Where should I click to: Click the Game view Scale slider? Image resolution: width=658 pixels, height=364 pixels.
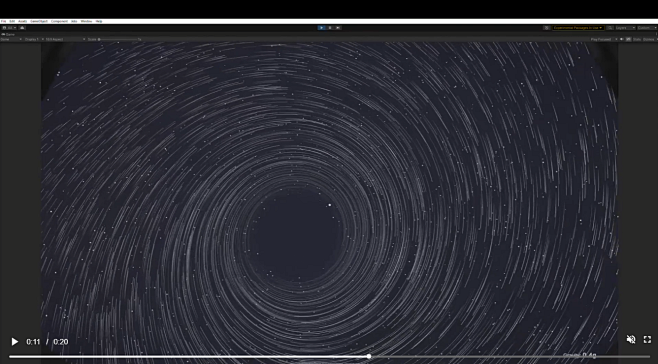pyautogui.click(x=119, y=39)
